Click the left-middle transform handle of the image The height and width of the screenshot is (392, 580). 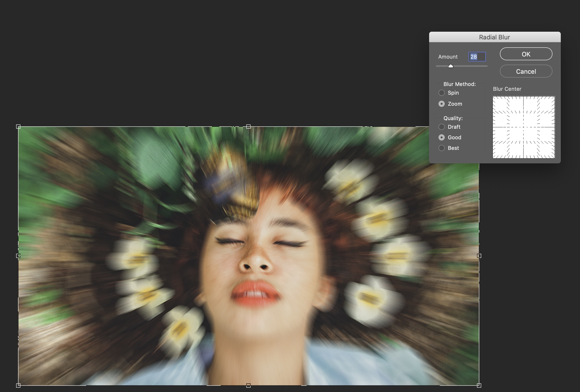click(18, 256)
